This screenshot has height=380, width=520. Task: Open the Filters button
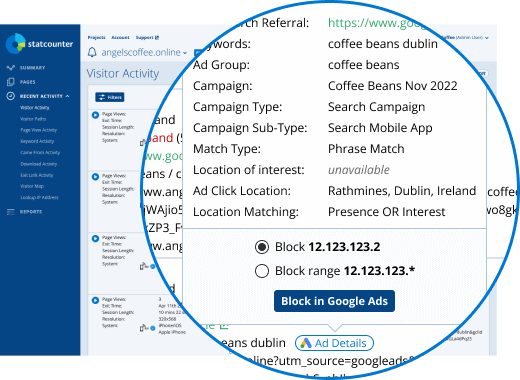pyautogui.click(x=110, y=97)
